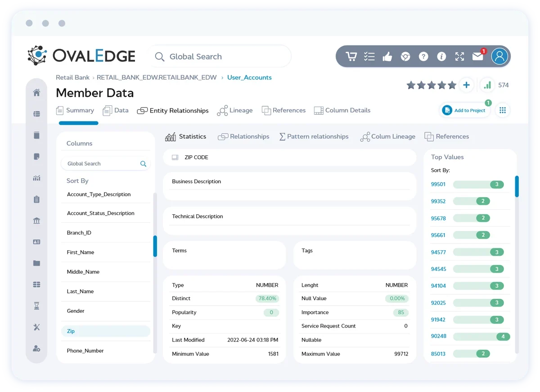This screenshot has height=392, width=540.
Task: Click the 78.40% Distinct badge
Action: tap(268, 298)
